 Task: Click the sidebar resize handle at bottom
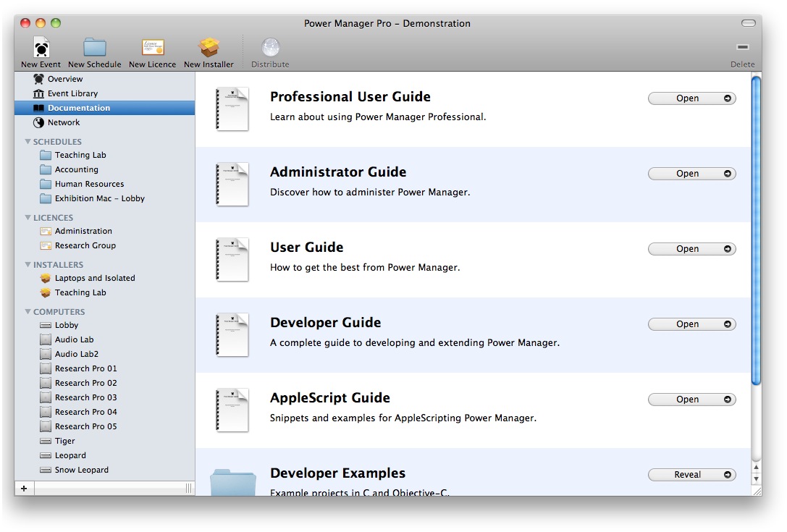point(189,489)
